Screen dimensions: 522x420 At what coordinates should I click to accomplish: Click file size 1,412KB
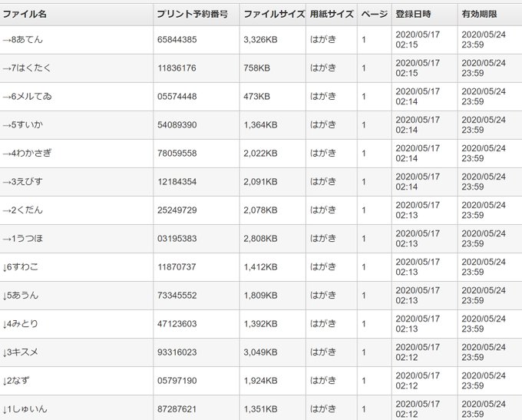pos(260,267)
